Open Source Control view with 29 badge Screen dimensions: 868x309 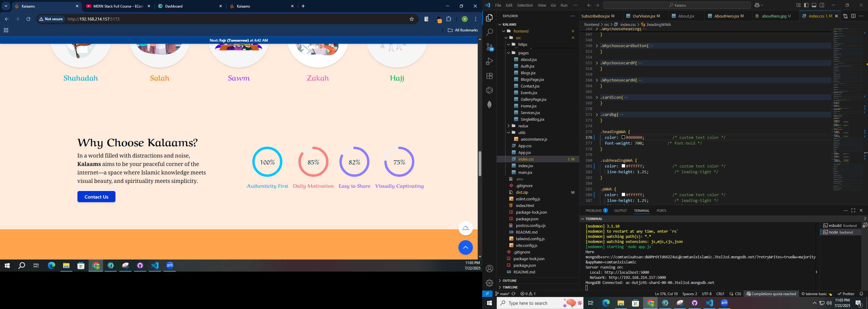click(x=489, y=47)
